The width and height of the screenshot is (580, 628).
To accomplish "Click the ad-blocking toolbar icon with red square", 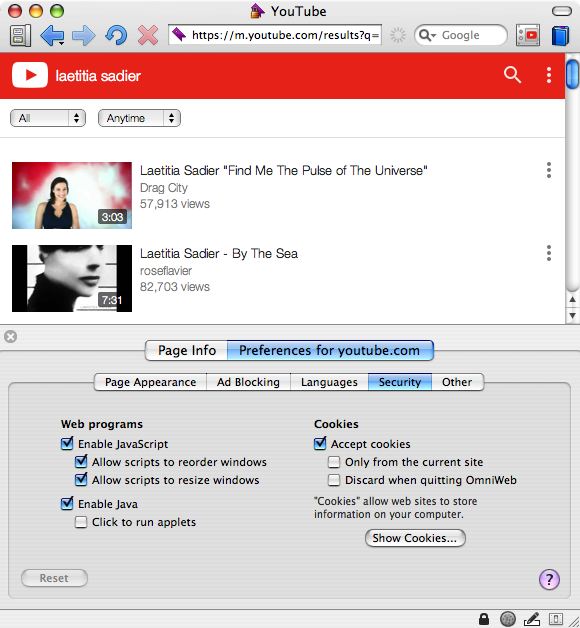I will pyautogui.click(x=528, y=35).
